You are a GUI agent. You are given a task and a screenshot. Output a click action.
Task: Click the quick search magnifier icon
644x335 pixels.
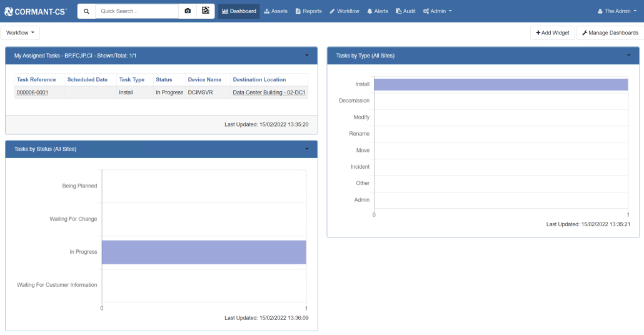86,11
